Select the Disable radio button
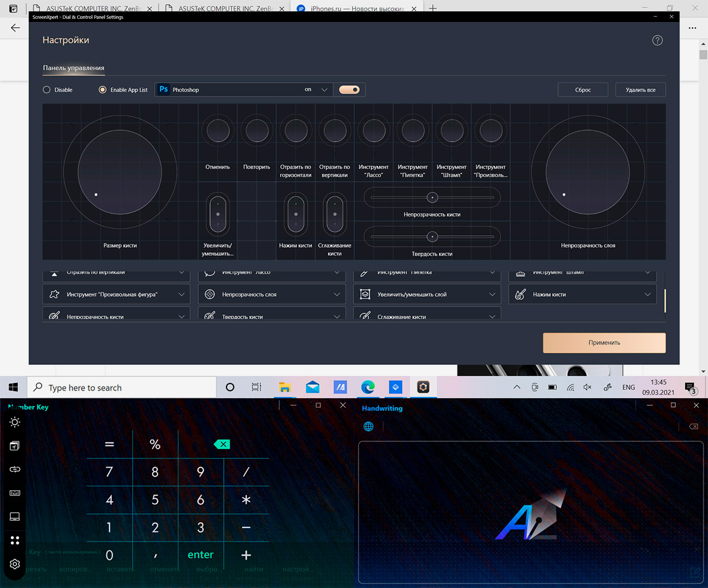This screenshot has width=708, height=588. coord(47,90)
